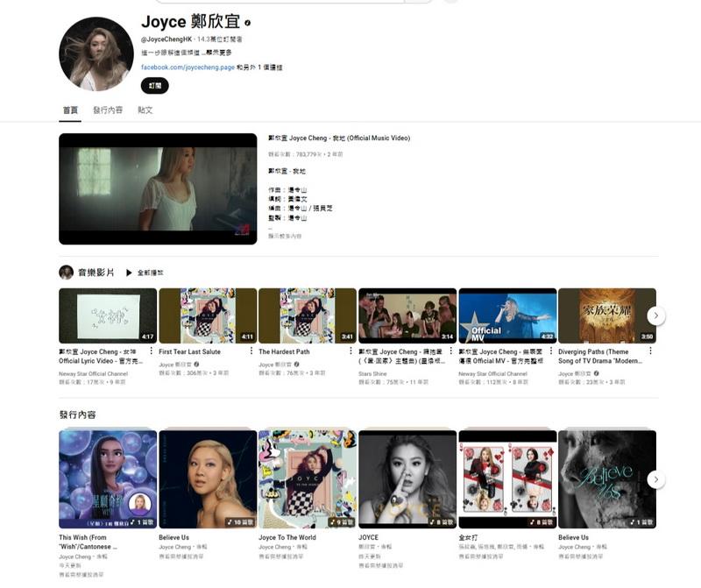Play the Official MV concert thumbnail
Image resolution: width=701 pixels, height=588 pixels.
coord(508,315)
